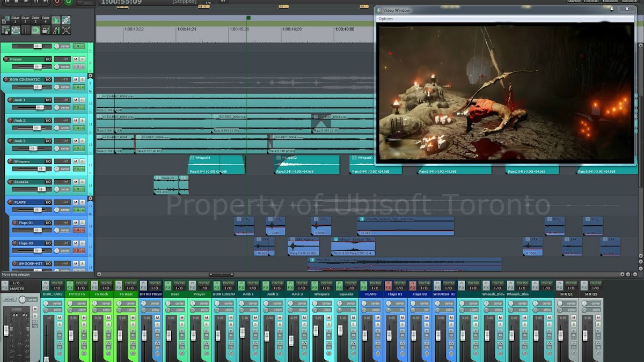Solo the BOW CINEMATIC track

82,79
